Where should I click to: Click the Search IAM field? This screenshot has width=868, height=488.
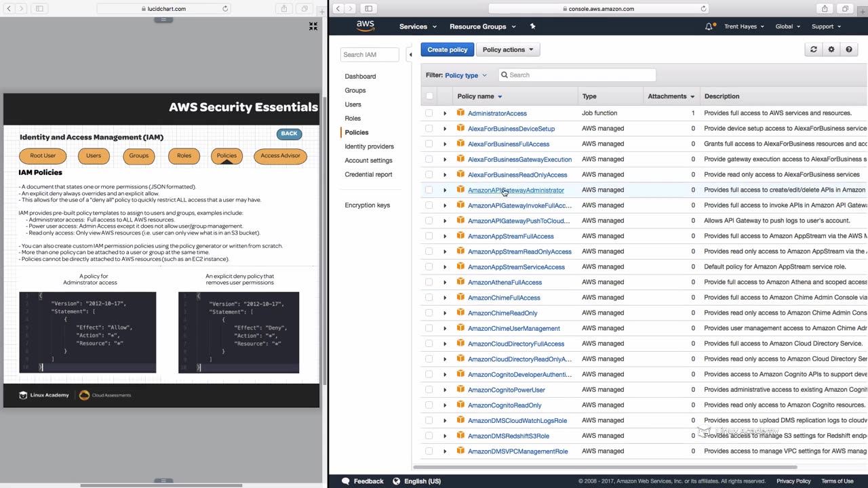(369, 54)
